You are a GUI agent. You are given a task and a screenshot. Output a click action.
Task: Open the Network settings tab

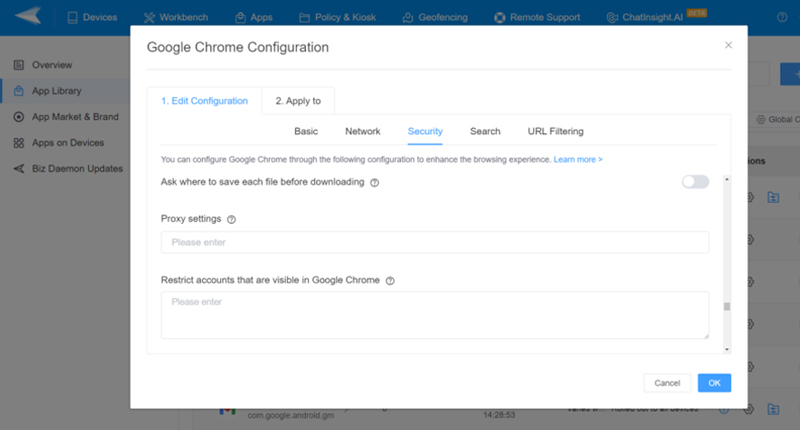click(x=363, y=132)
